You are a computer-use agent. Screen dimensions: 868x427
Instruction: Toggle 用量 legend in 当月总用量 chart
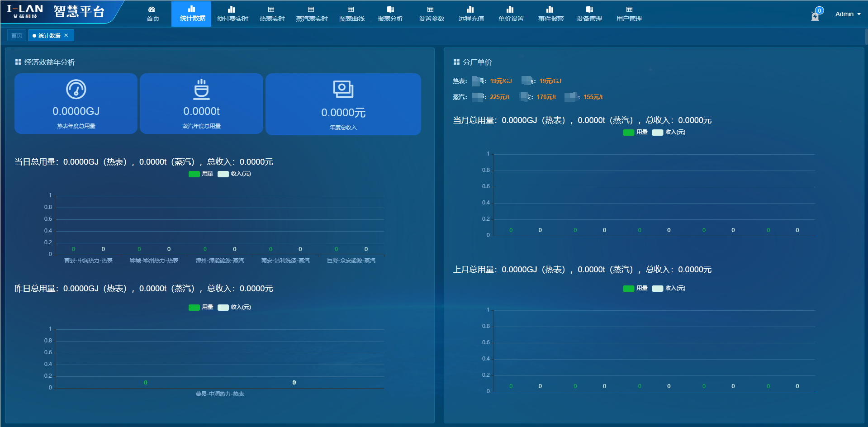coord(635,133)
